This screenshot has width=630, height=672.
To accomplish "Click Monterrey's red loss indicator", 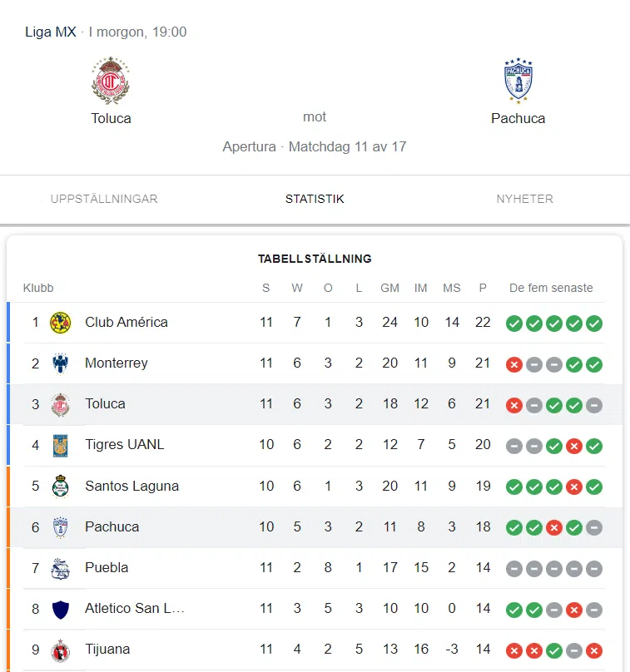I will tap(514, 364).
